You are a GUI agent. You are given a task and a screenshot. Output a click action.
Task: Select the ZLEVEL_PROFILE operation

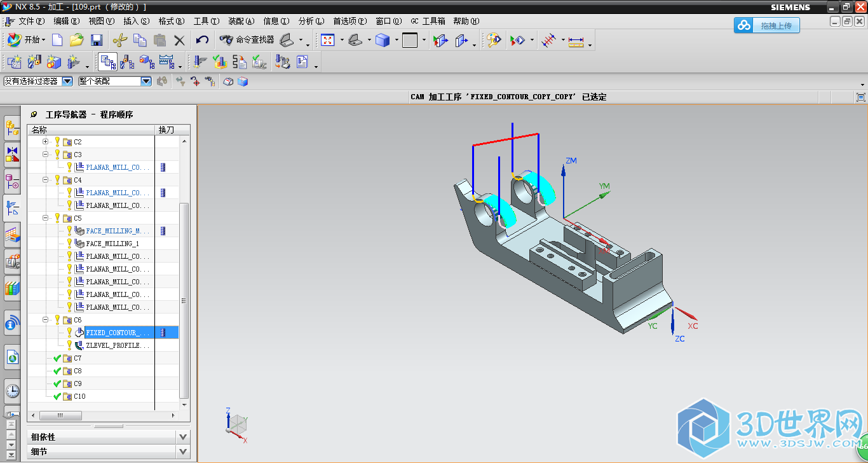[x=118, y=345]
